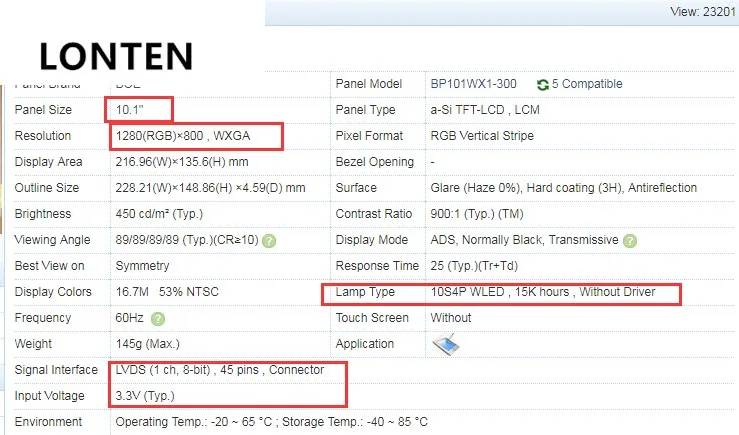Click the help icon next to Viewing Angle

(x=269, y=241)
